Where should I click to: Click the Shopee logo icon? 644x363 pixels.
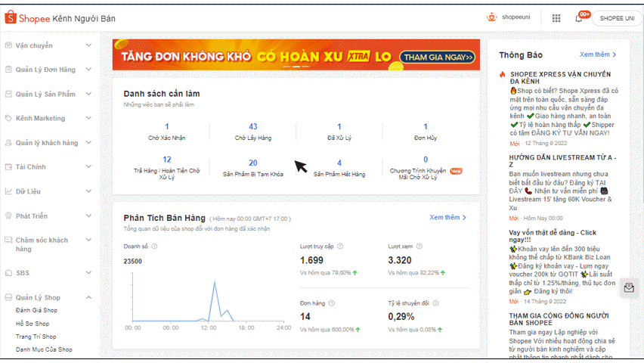click(x=11, y=17)
